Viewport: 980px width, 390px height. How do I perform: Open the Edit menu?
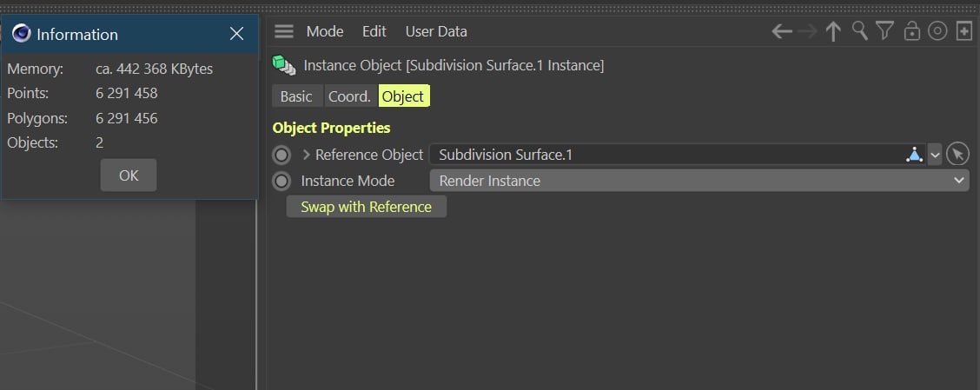click(374, 31)
